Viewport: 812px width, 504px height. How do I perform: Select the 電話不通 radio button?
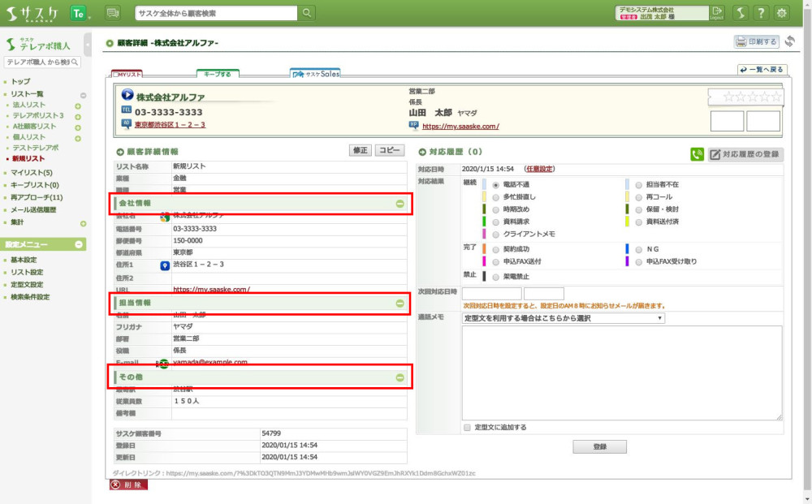(495, 185)
